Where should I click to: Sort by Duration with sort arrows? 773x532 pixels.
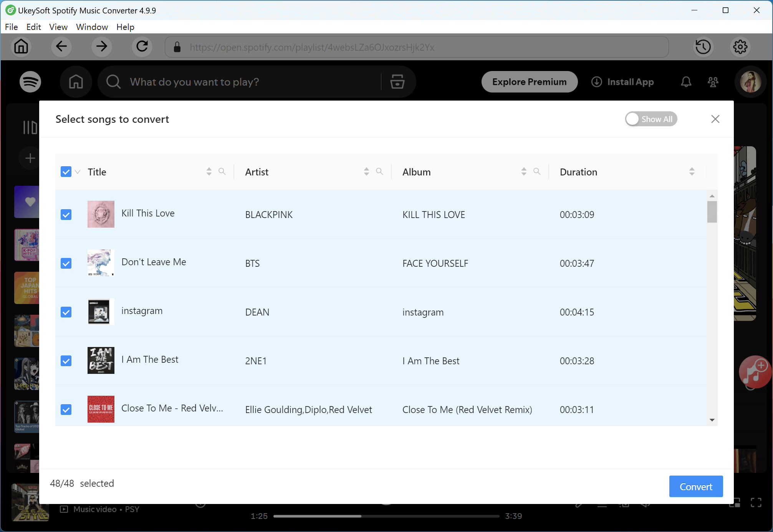tap(692, 172)
